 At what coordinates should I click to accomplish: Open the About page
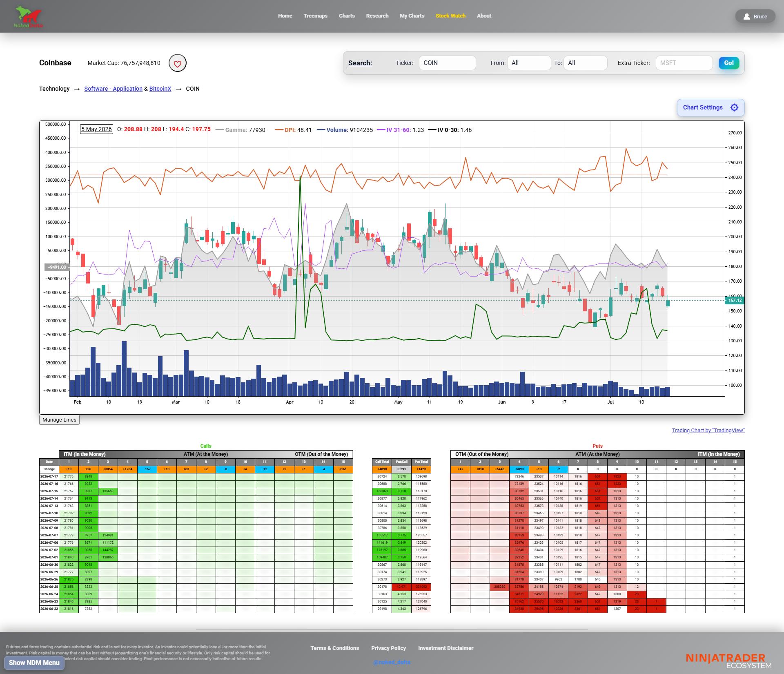(484, 16)
